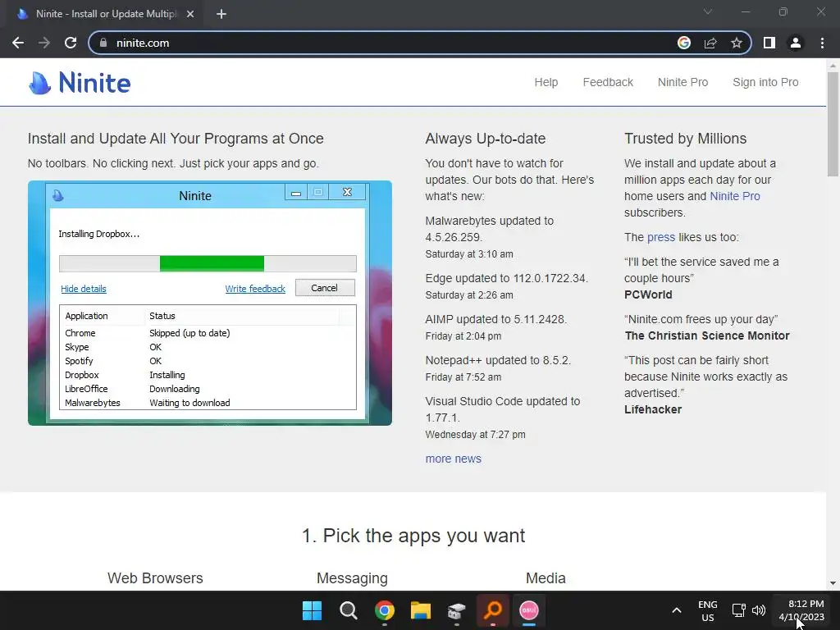Click the ENG US language indicator
The image size is (840, 630).
[x=708, y=610]
